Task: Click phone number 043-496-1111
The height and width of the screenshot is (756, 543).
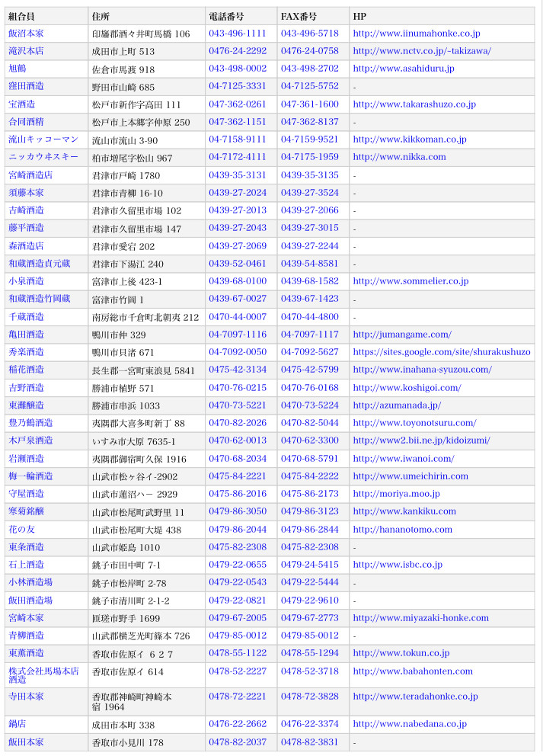Action: (237, 34)
